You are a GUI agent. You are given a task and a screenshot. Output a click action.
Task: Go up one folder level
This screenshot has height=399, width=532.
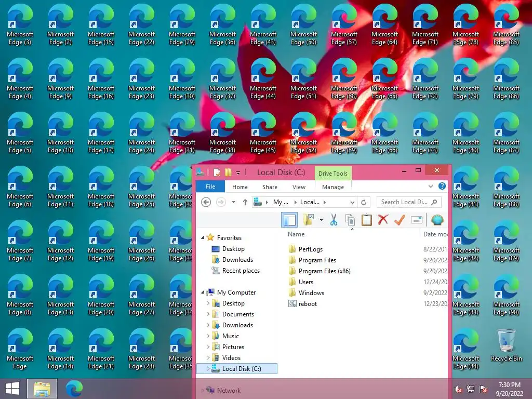pos(245,202)
